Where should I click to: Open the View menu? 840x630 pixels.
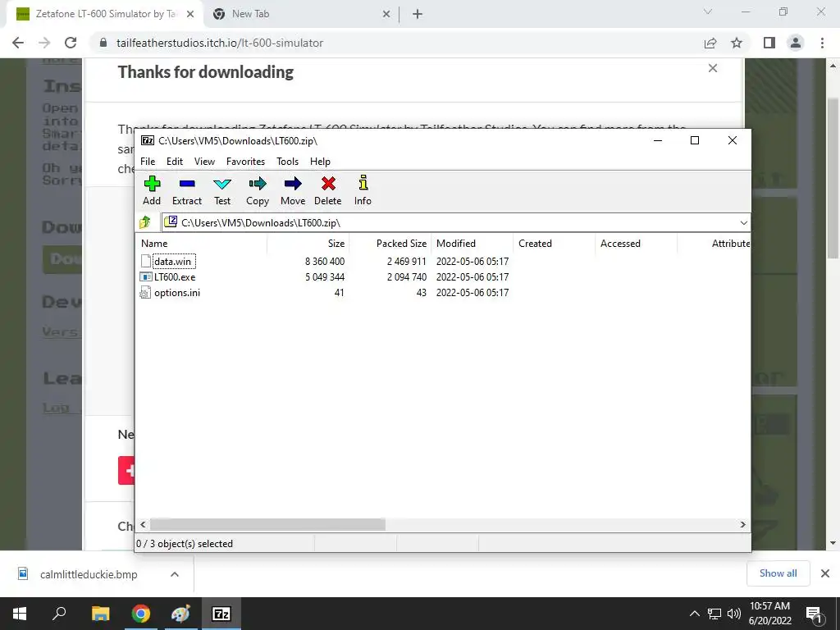[204, 162]
